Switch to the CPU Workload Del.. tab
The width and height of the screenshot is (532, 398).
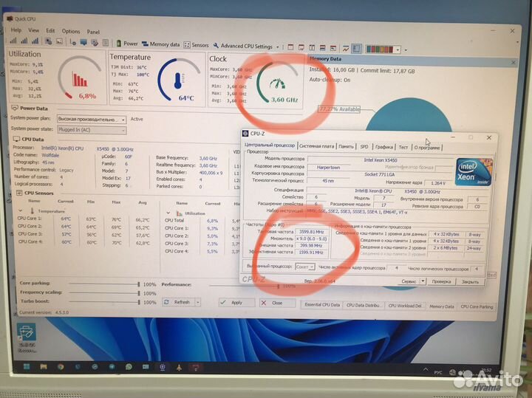click(404, 306)
